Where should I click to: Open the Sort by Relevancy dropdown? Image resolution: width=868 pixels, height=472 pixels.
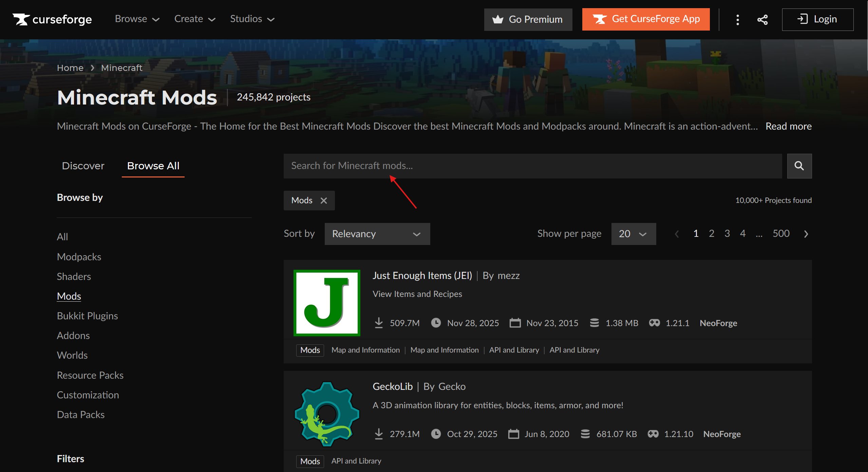(377, 234)
